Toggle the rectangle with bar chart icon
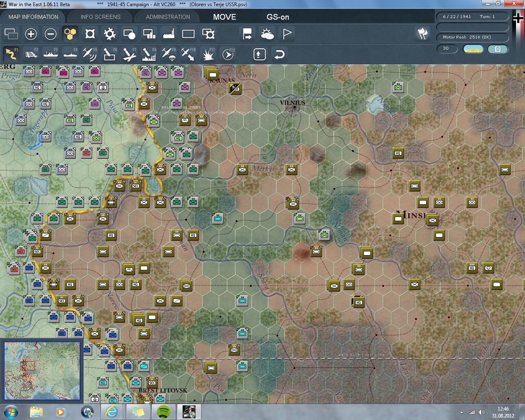The image size is (525, 420). point(149,34)
